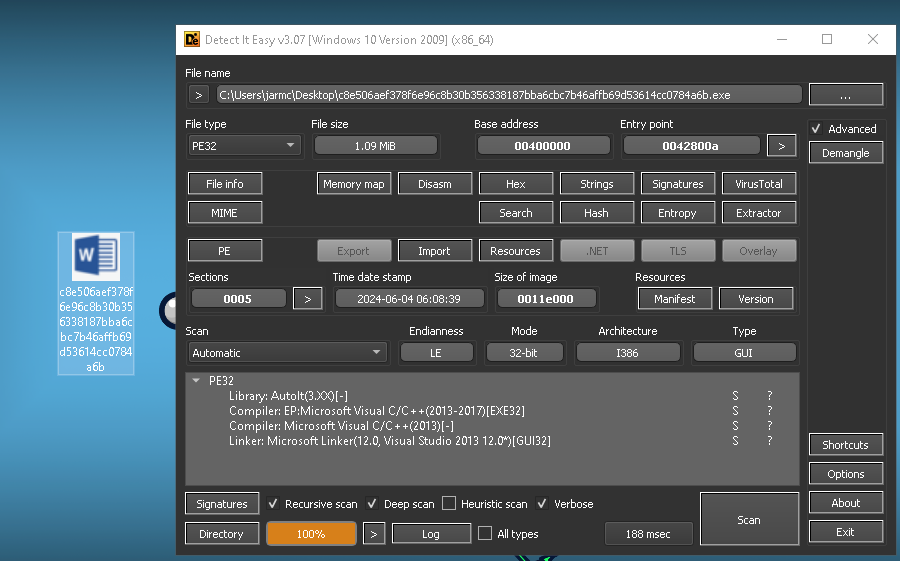
Task: Click the 32-bit mode field
Action: (x=524, y=353)
